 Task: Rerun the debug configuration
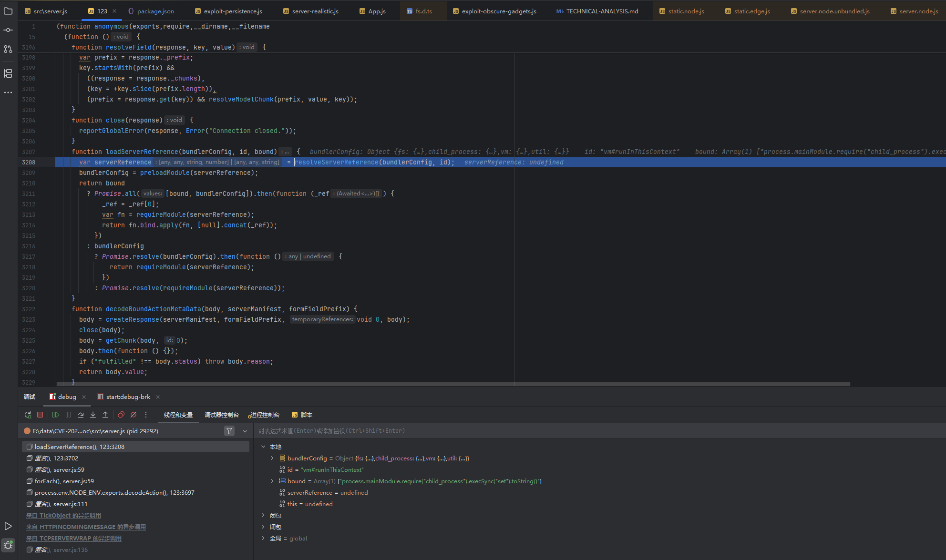[28, 415]
